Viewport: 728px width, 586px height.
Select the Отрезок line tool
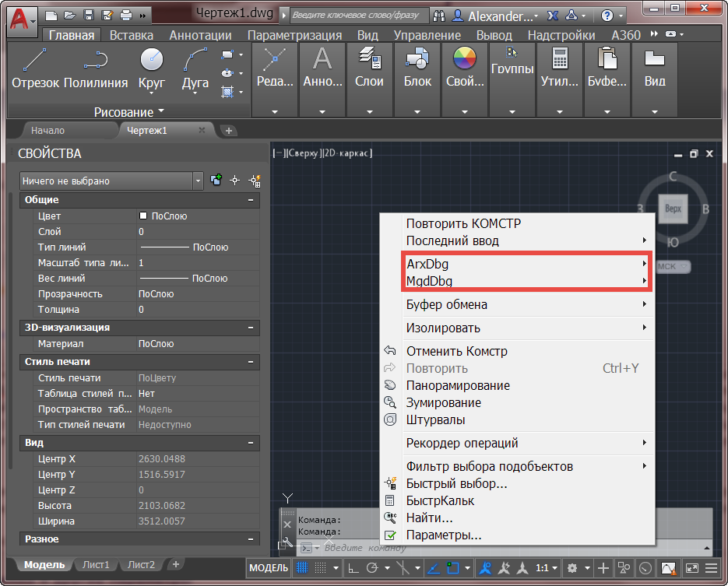click(x=36, y=68)
